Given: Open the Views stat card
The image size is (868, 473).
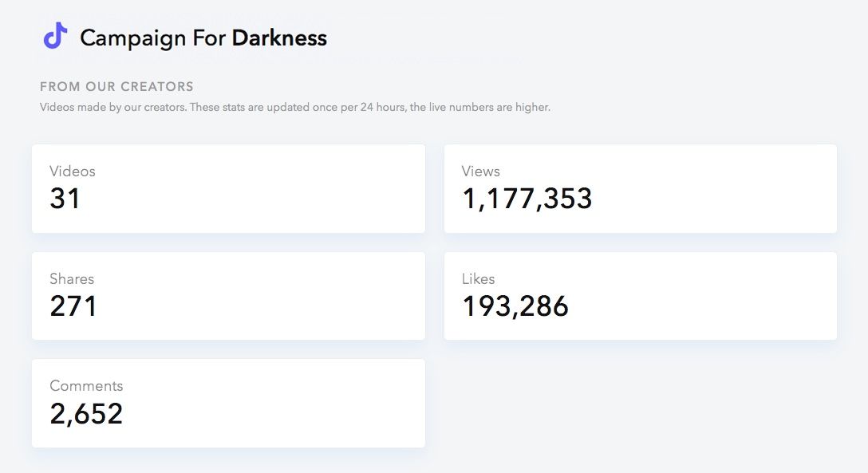Looking at the screenshot, I should tap(641, 189).
